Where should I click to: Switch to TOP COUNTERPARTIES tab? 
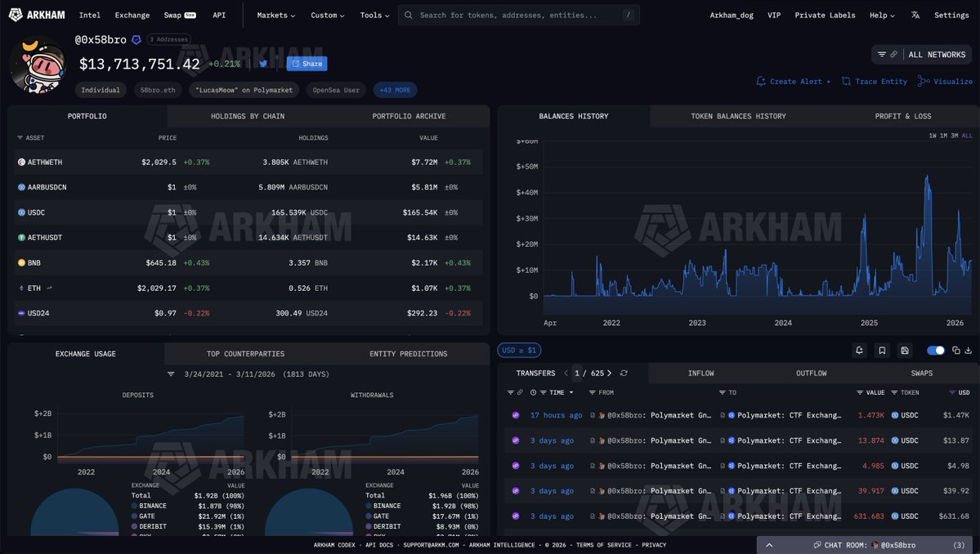(x=246, y=354)
